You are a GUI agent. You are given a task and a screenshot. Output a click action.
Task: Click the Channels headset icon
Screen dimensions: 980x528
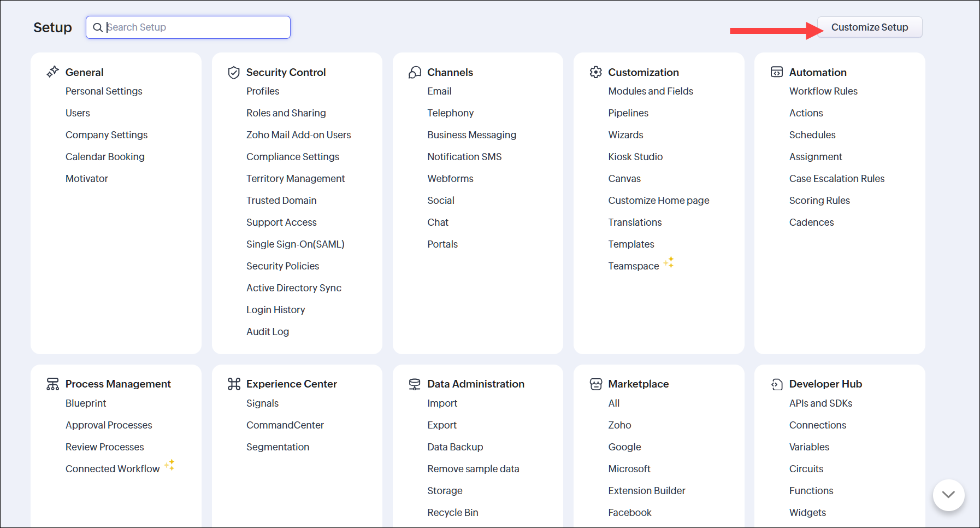(x=415, y=72)
